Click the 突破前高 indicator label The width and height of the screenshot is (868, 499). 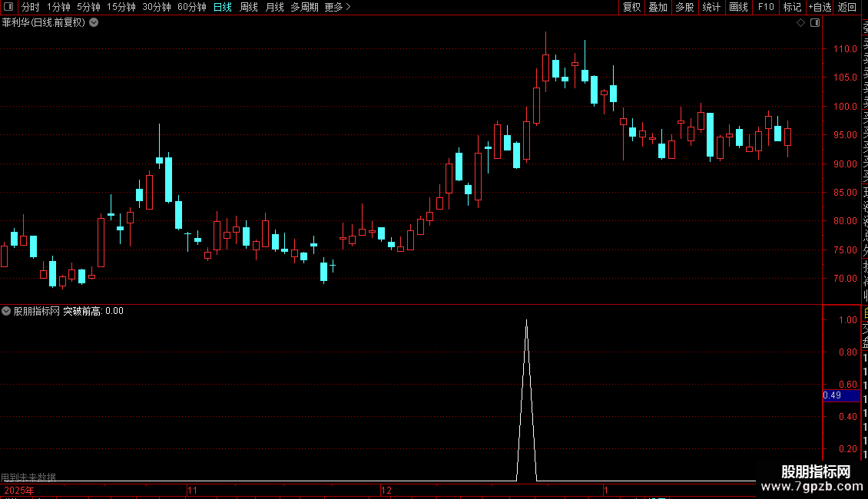pos(82,311)
